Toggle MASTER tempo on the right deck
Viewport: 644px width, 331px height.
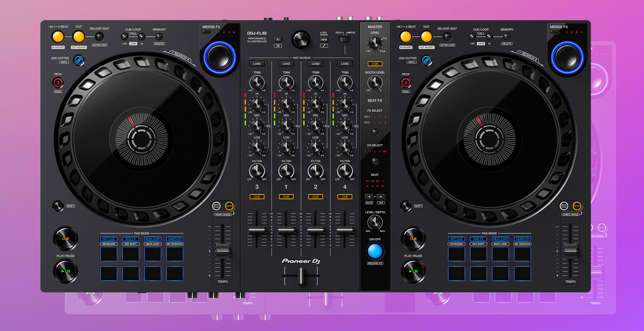tap(577, 206)
